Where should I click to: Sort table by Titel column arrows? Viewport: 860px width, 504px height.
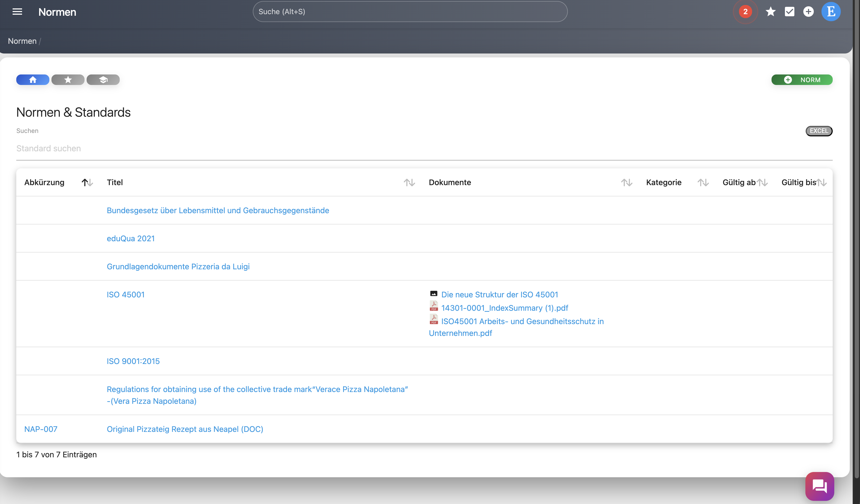tap(409, 183)
